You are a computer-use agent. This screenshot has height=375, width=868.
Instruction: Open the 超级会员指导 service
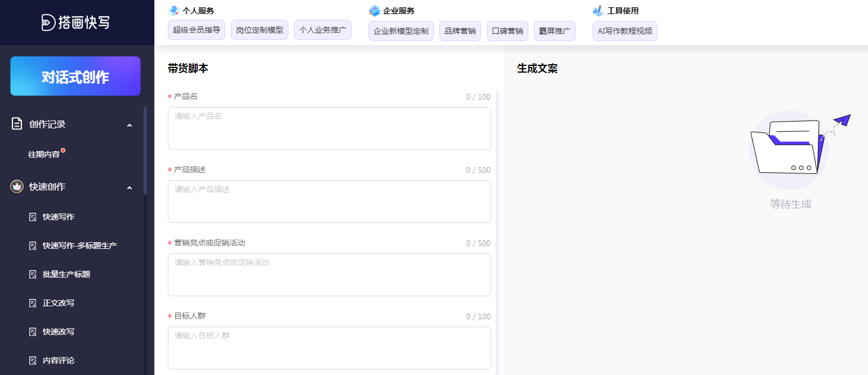197,30
